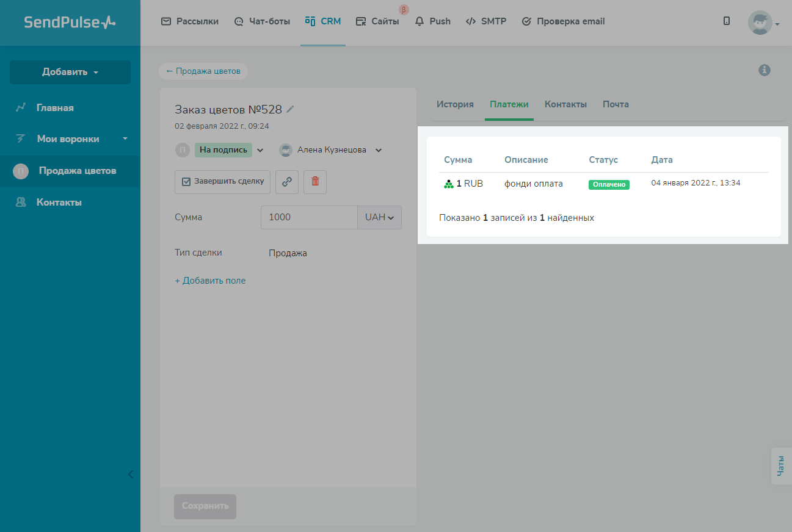Switch to the Почта tab
Viewport: 792px width, 532px height.
click(x=616, y=104)
